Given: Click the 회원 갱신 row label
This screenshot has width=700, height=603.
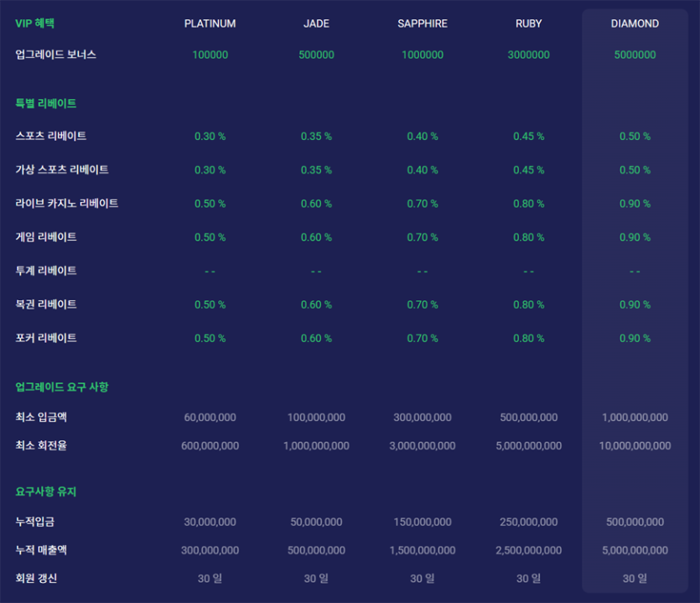Looking at the screenshot, I should (36, 578).
